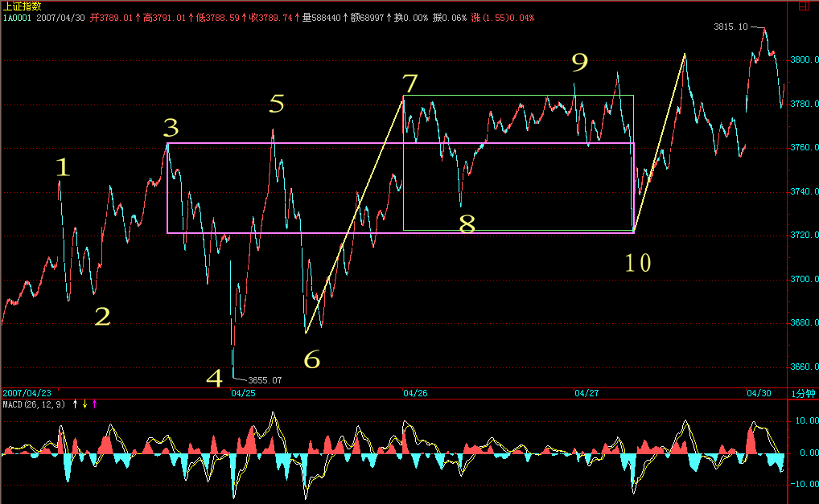Select the yellow annotation number 1

click(63, 167)
